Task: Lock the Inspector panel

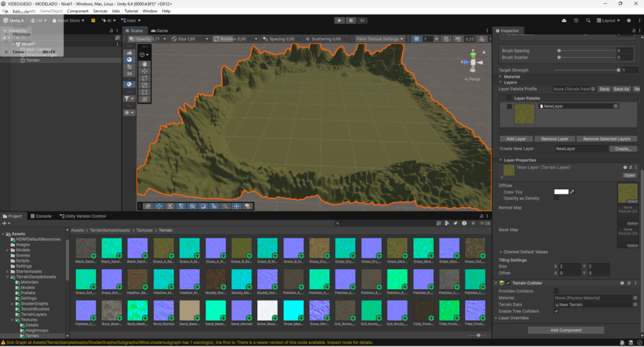Action: pyautogui.click(x=633, y=30)
